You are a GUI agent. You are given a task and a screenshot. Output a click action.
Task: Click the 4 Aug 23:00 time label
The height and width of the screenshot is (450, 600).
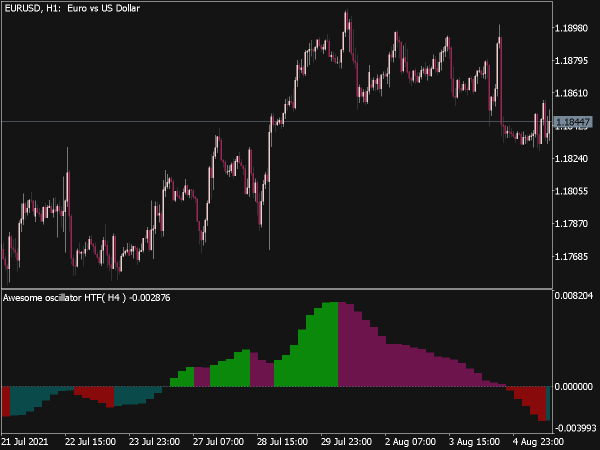point(538,442)
